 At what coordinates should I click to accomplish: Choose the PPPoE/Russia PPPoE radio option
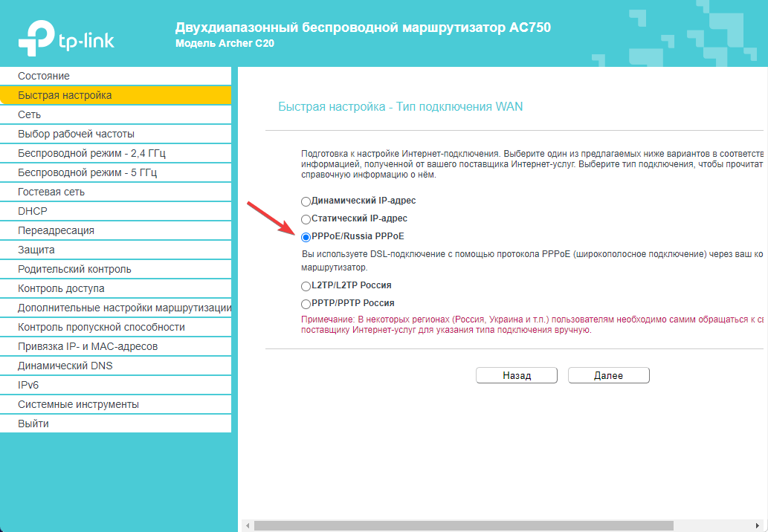click(x=306, y=237)
